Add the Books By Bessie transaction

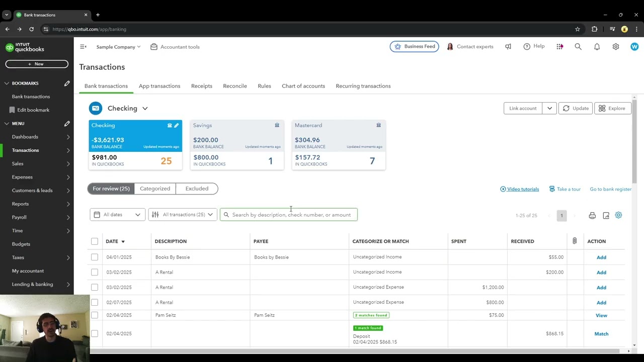[601, 257]
